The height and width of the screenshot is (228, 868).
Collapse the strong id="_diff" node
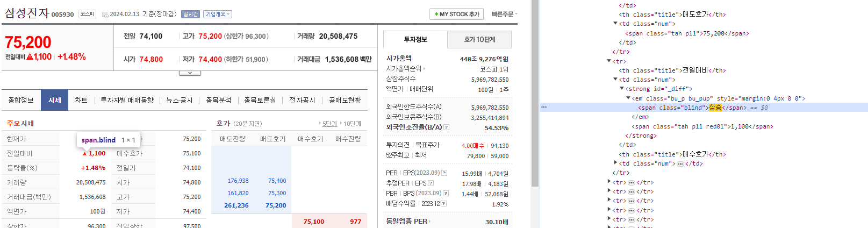[x=622, y=89]
